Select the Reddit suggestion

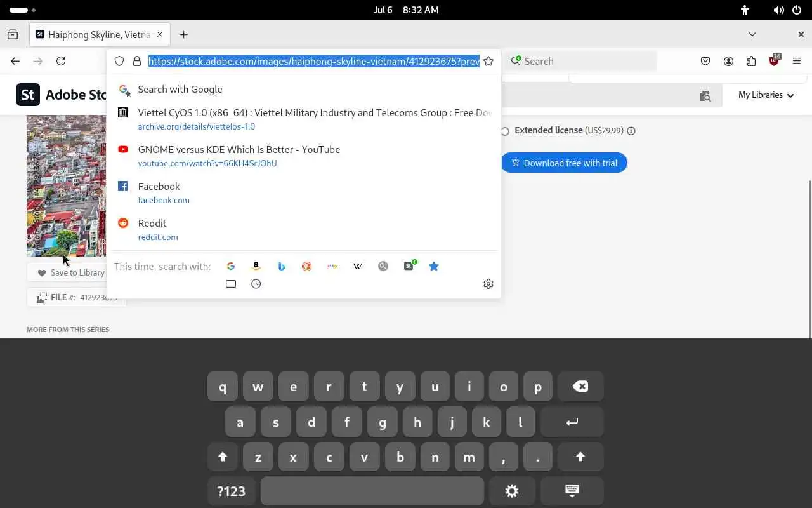(304, 230)
